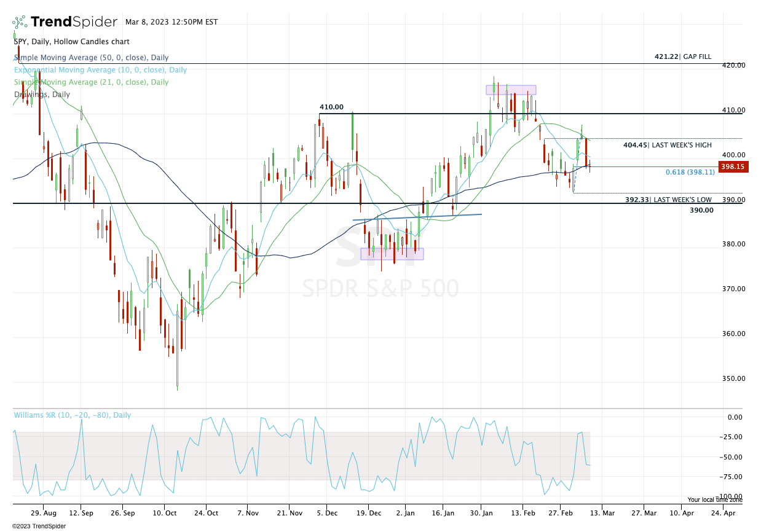The height and width of the screenshot is (532, 761).
Task: Click the TrendSpider logo icon
Action: pos(20,23)
